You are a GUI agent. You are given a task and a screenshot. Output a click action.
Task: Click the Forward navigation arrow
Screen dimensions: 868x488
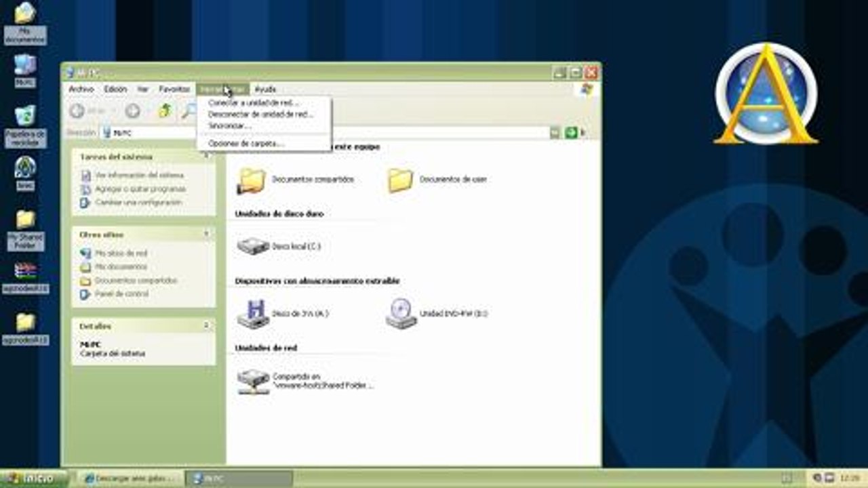coord(133,111)
